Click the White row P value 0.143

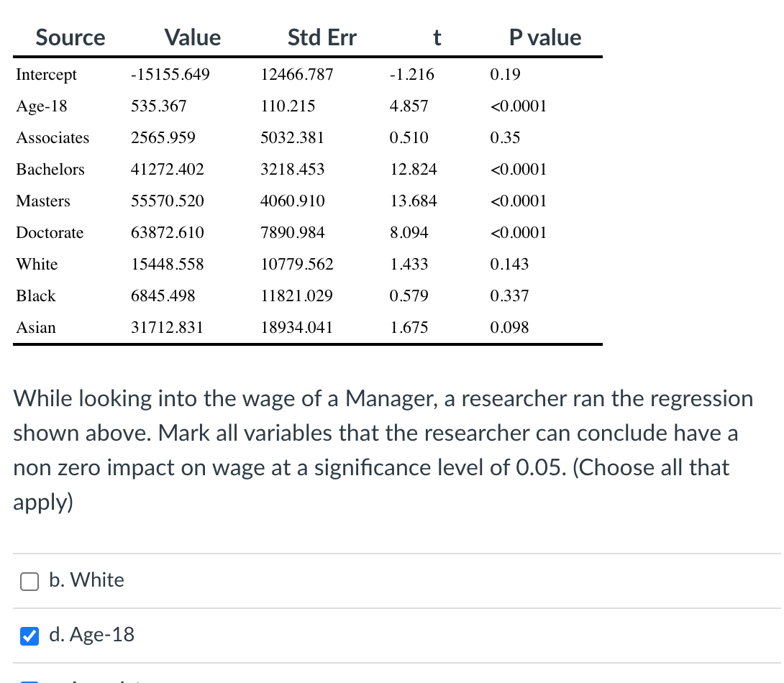pyautogui.click(x=509, y=264)
